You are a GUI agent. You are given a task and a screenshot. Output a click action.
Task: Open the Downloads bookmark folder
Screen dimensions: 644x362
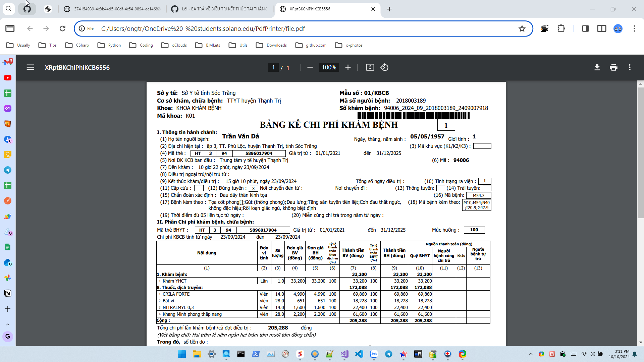(271, 45)
